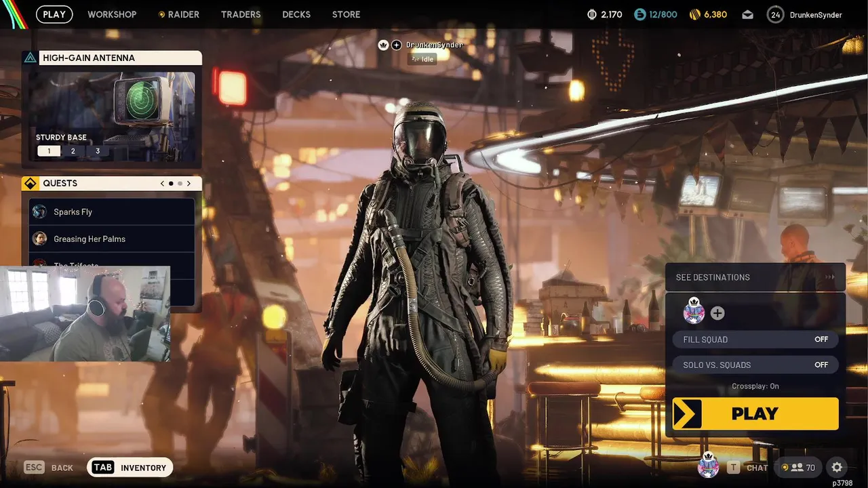
Task: Open the Greasing Her Palms quest
Action: point(112,239)
